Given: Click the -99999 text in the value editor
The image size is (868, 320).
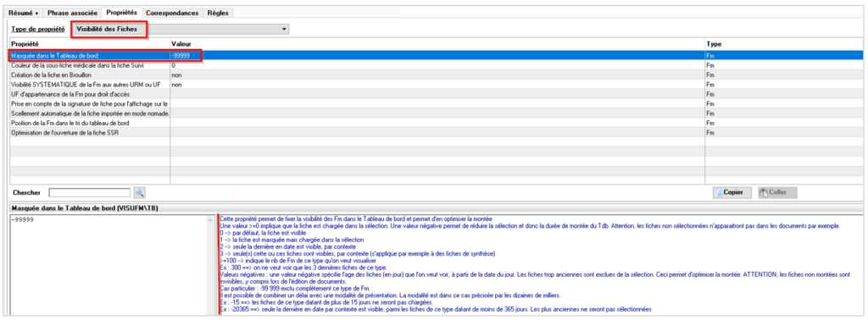Looking at the screenshot, I should click(23, 219).
